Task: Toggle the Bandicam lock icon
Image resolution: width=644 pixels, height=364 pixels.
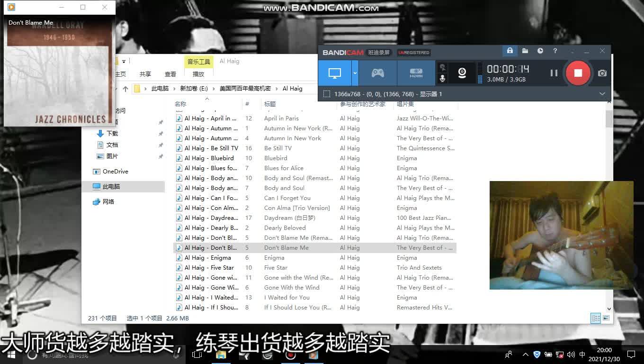Action: [510, 51]
